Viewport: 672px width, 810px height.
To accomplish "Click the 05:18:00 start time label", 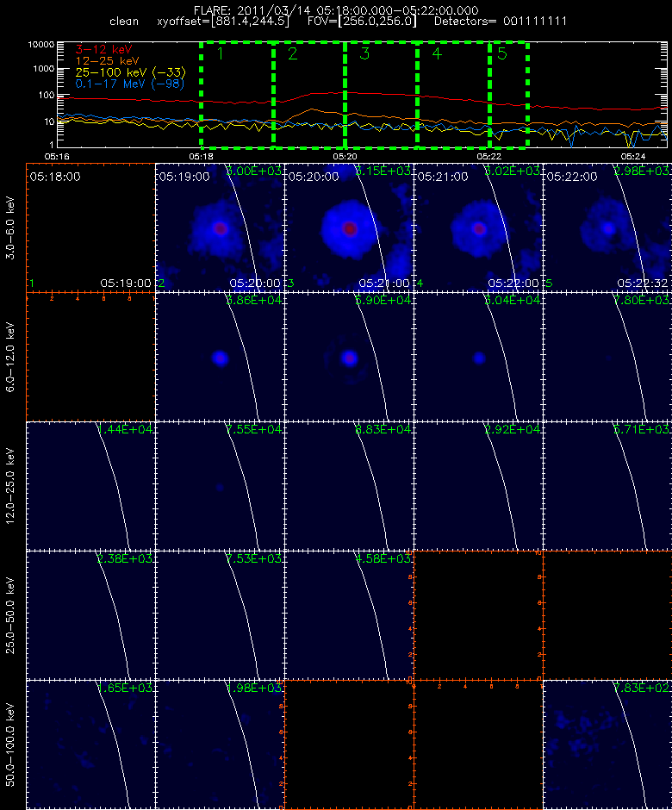I will click(55, 177).
